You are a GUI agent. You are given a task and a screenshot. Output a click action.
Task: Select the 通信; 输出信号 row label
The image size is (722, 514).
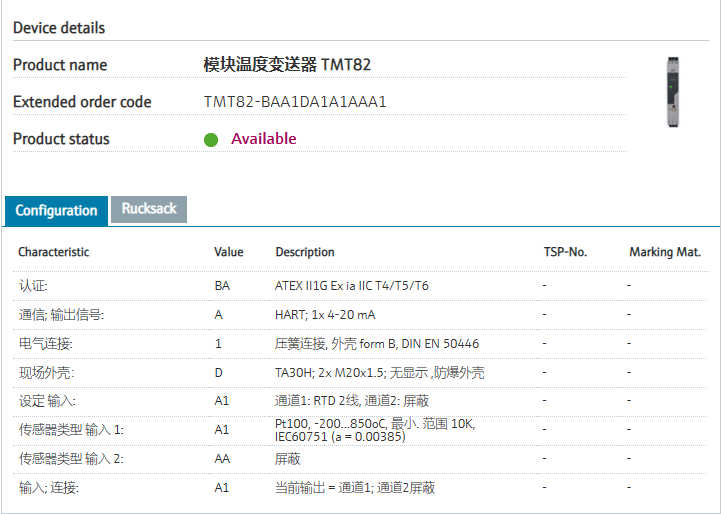(61, 315)
